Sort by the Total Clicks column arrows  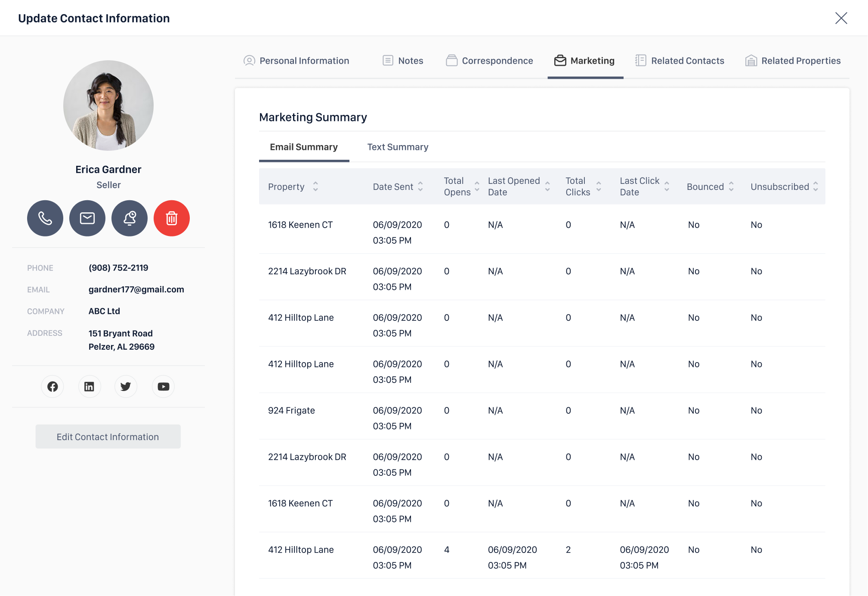[599, 186]
